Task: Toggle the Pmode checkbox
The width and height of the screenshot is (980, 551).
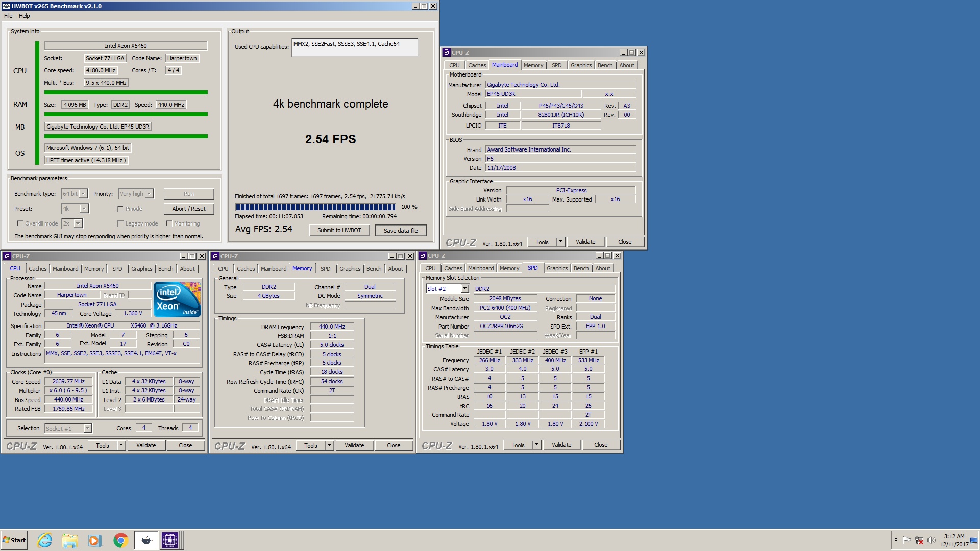Action: [120, 209]
